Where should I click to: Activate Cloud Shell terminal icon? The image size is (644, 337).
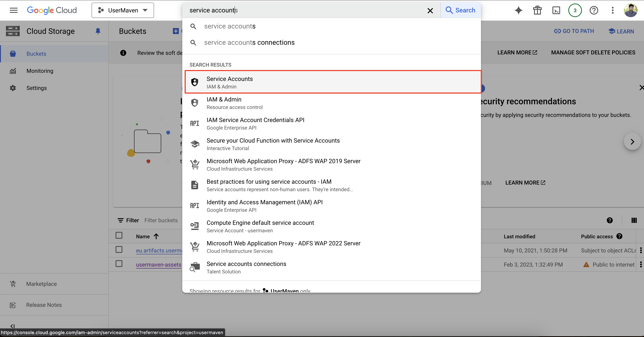(x=556, y=10)
